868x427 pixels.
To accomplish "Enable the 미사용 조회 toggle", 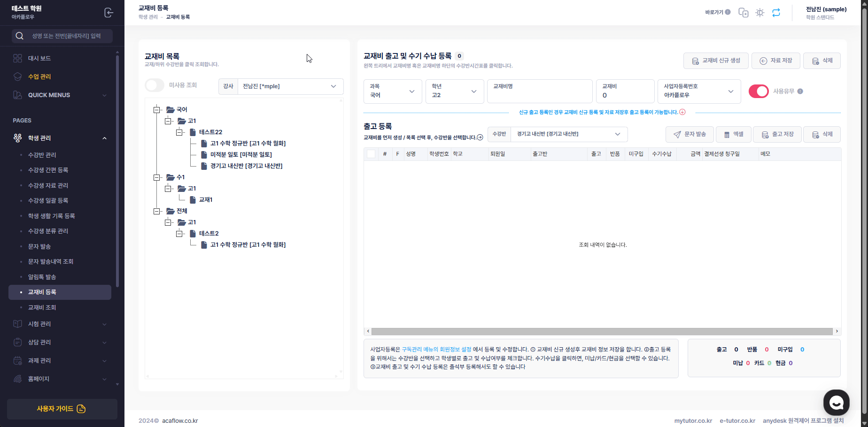I will point(155,85).
